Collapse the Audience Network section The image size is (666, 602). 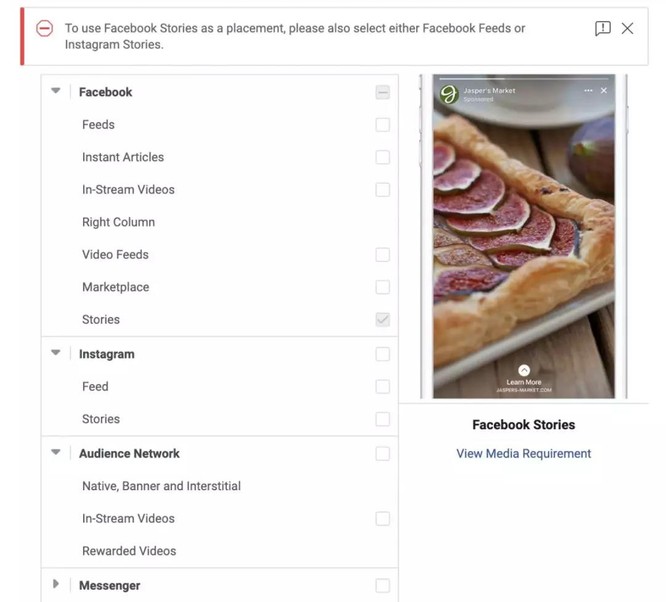[x=56, y=452]
